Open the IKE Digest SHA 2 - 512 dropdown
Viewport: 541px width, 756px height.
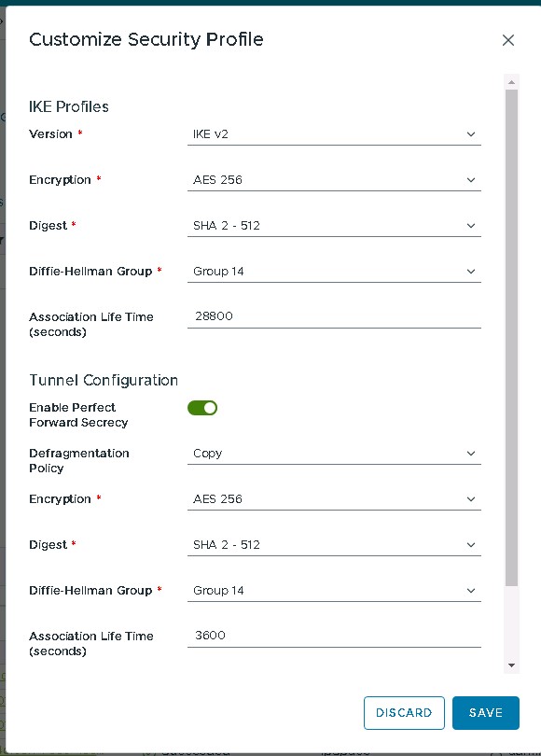click(x=334, y=226)
